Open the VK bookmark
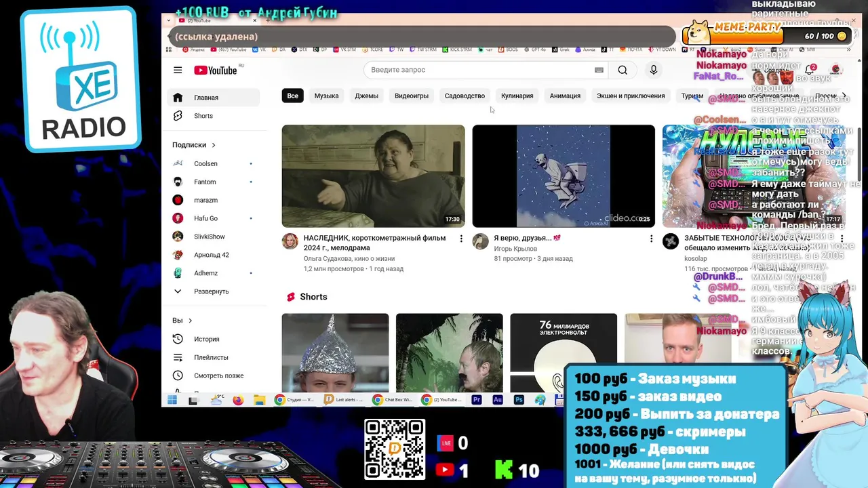The height and width of the screenshot is (488, 868). [x=260, y=49]
